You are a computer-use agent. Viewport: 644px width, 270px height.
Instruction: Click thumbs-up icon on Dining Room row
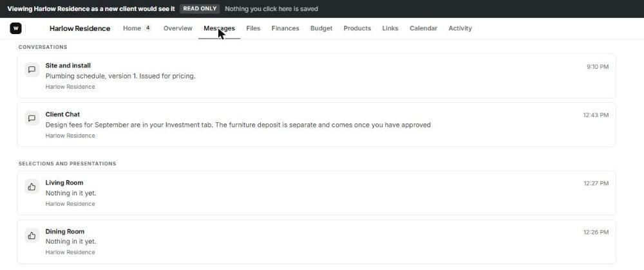(x=32, y=235)
